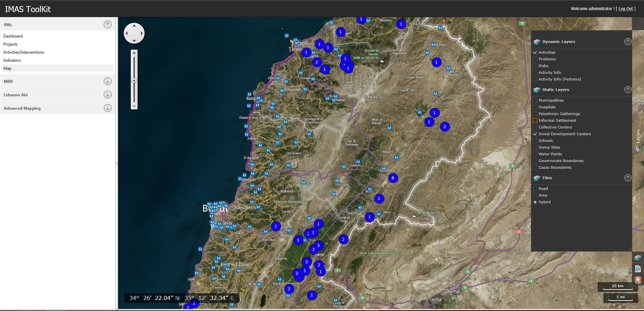Click the layers icon on right edge toolbar
The height and width of the screenshot is (311, 644).
point(637,258)
